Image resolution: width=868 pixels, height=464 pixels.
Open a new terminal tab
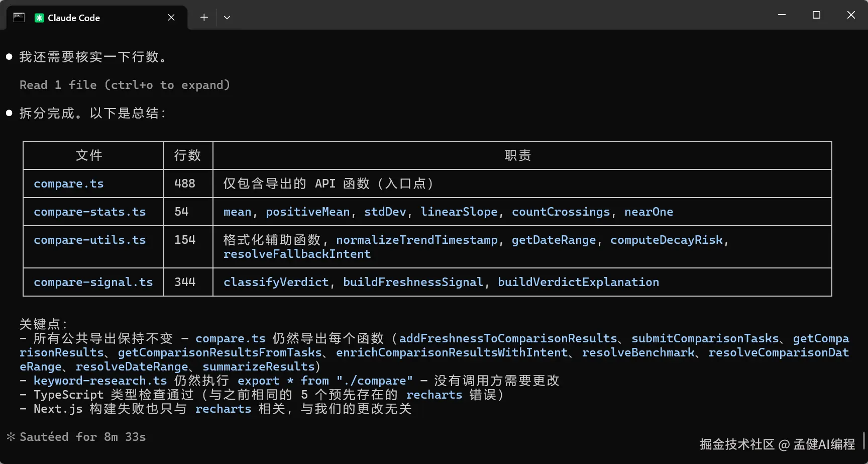point(204,18)
